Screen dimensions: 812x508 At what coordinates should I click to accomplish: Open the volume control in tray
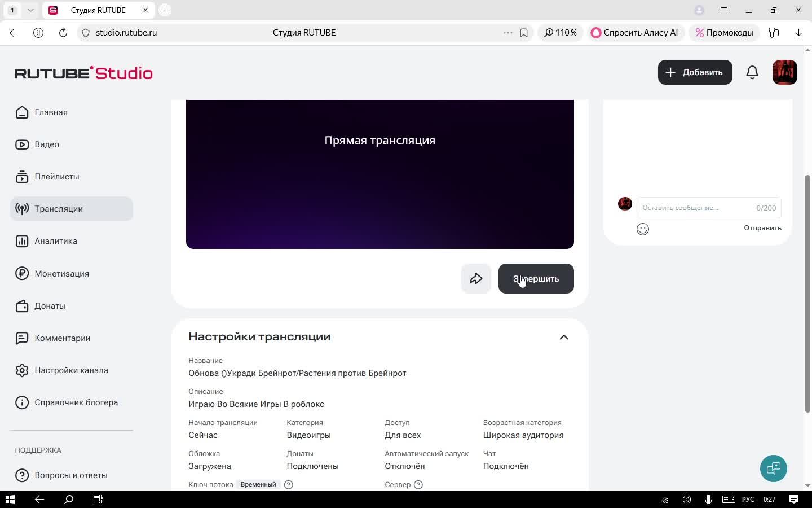point(686,500)
